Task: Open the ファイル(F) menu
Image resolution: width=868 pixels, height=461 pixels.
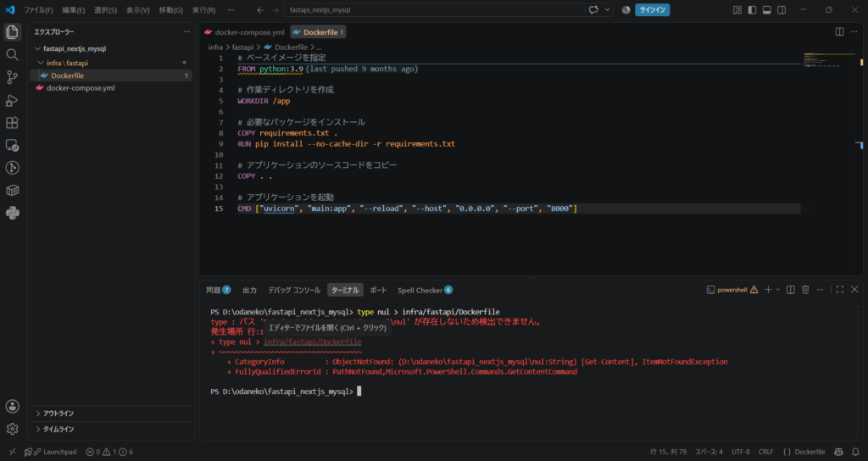Action: [38, 10]
